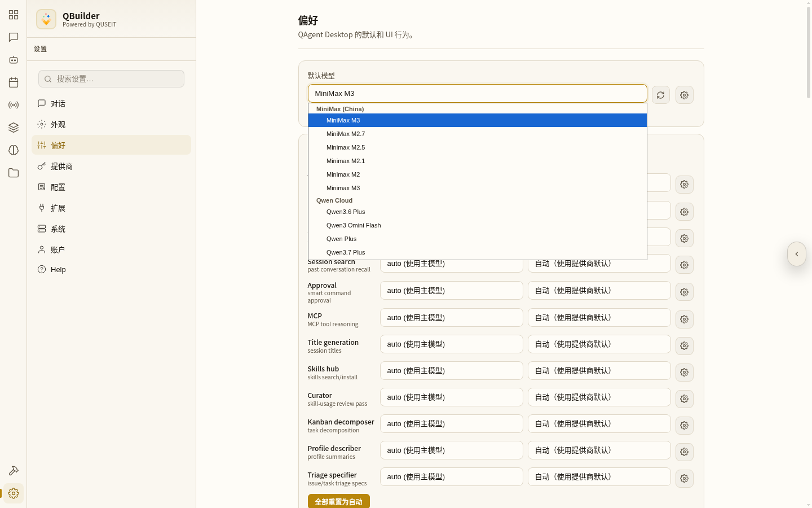
Task: Open gear settings for Curator row
Action: coord(685,399)
